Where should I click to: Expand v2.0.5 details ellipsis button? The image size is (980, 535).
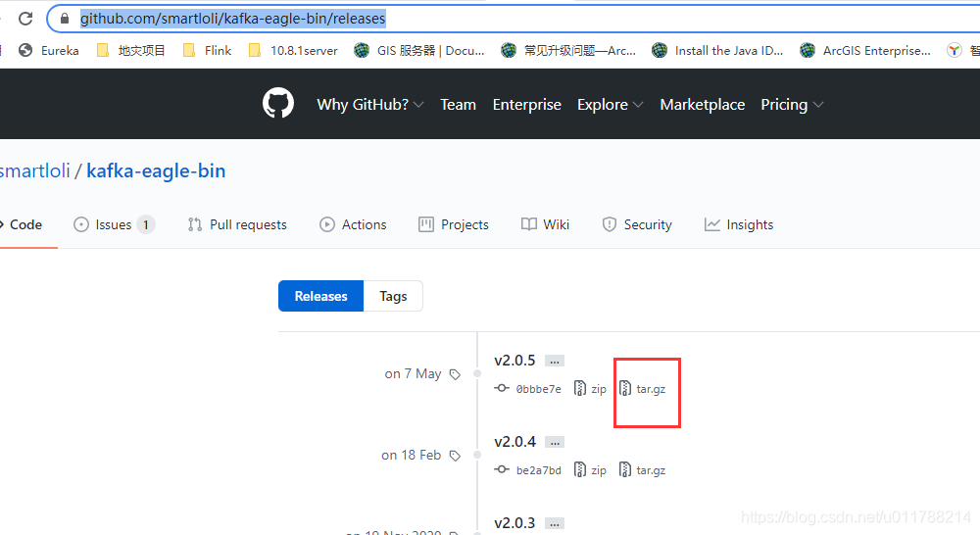point(555,362)
